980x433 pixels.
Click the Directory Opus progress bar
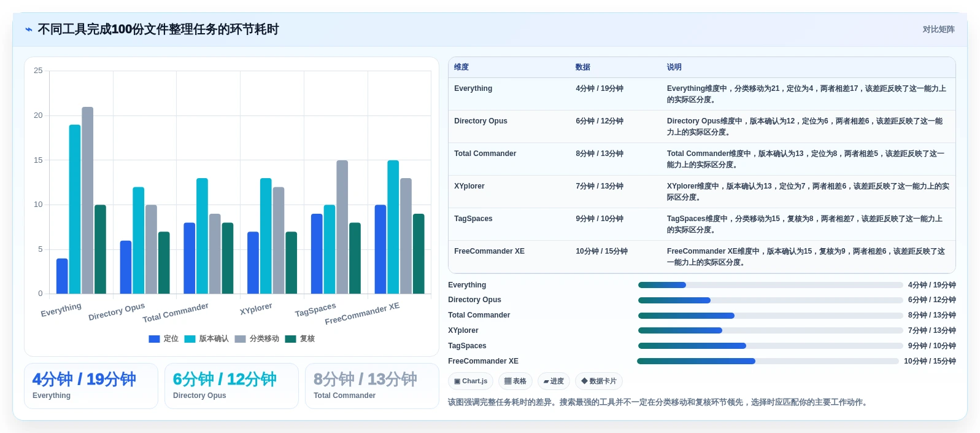(x=770, y=300)
